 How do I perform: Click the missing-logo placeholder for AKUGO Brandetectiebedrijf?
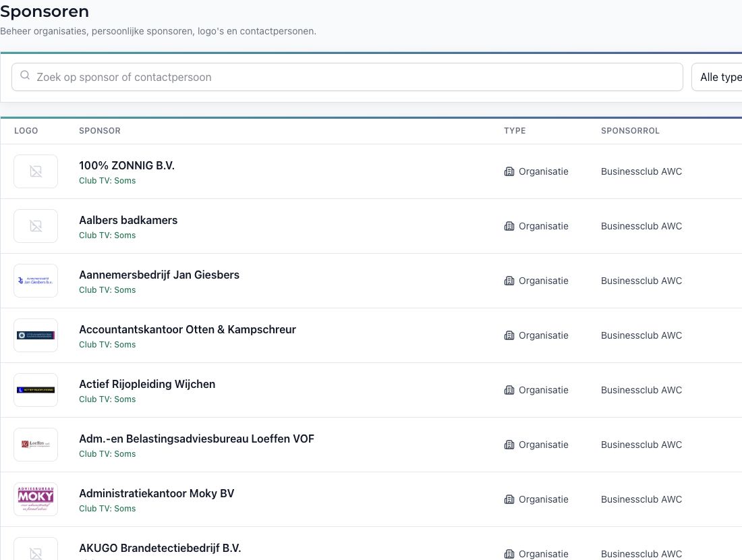(x=36, y=550)
